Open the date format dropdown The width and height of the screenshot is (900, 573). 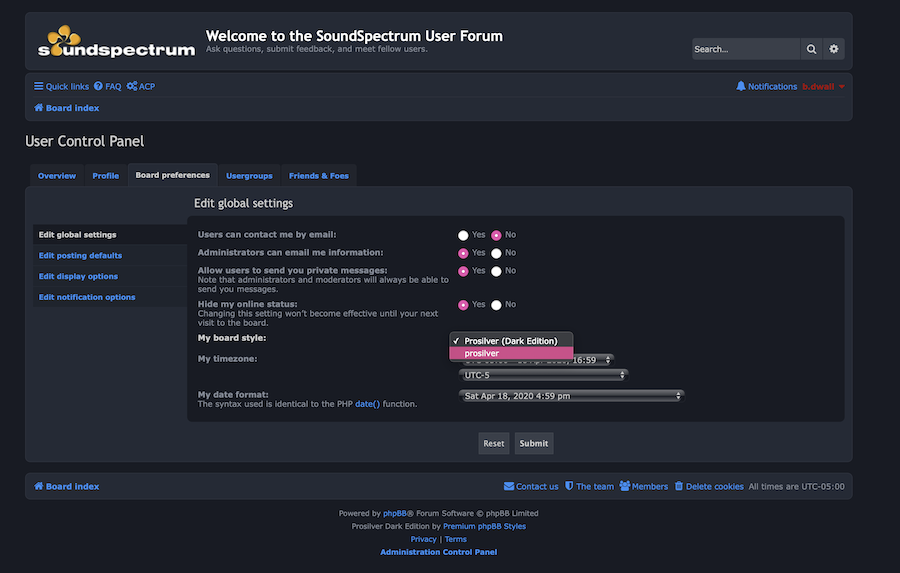point(571,396)
